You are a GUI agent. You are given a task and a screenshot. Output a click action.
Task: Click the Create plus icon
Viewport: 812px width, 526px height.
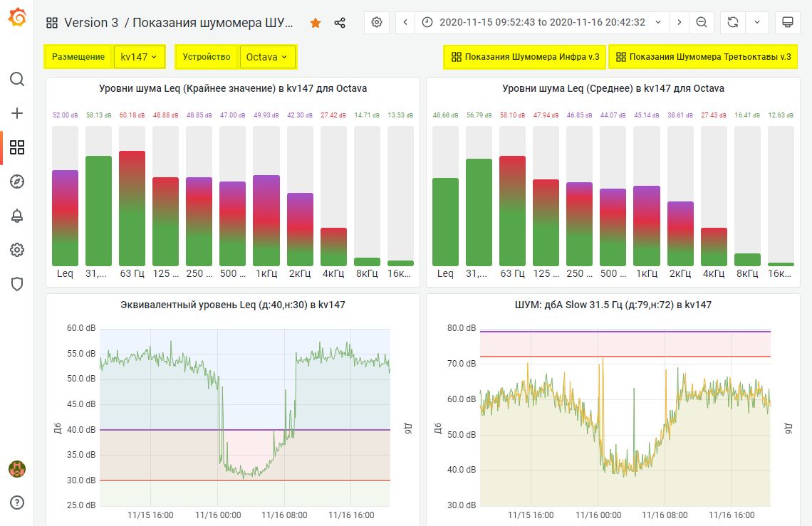[17, 112]
